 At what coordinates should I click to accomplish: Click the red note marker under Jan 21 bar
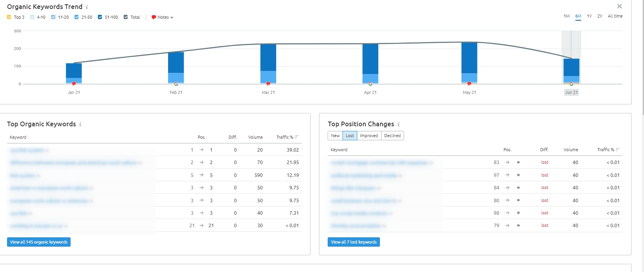coord(74,84)
